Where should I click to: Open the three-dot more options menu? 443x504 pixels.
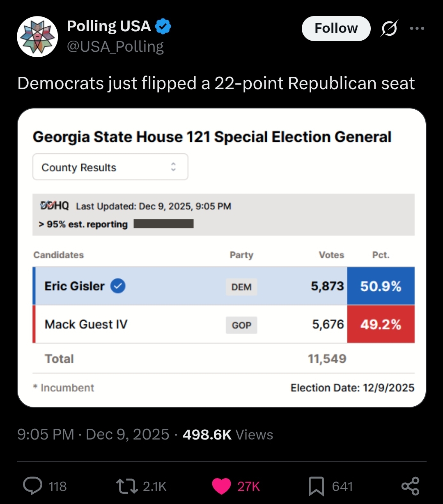click(x=417, y=29)
